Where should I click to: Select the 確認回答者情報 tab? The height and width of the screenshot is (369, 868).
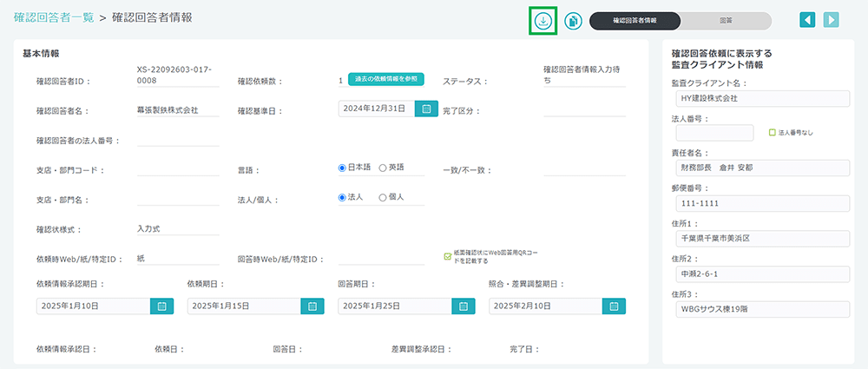(635, 21)
